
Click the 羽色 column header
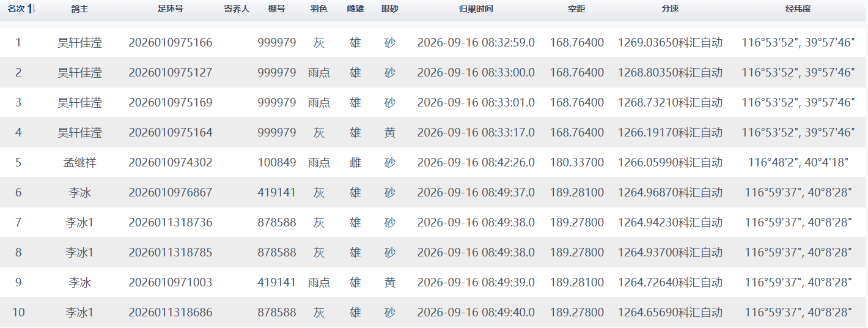click(318, 9)
